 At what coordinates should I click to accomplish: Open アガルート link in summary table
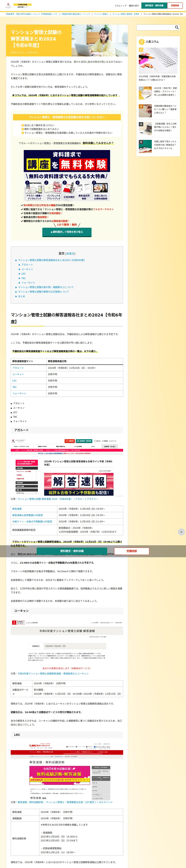coord(18,368)
